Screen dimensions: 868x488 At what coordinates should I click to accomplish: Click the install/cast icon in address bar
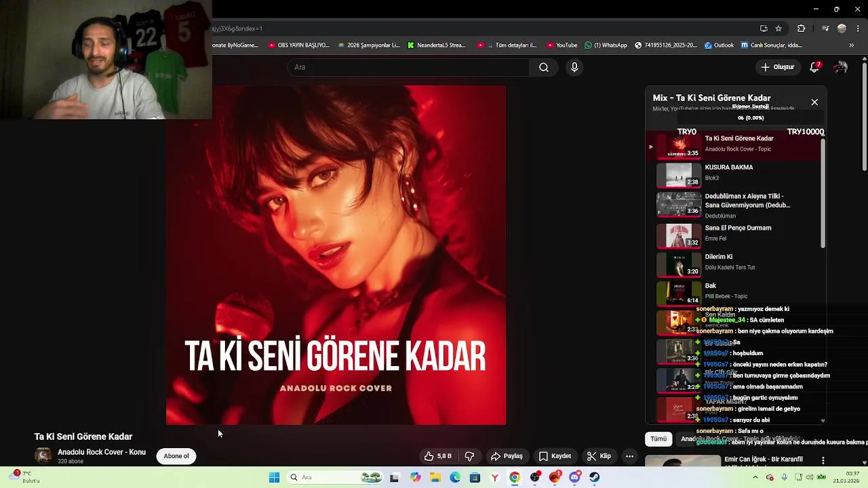coord(764,28)
